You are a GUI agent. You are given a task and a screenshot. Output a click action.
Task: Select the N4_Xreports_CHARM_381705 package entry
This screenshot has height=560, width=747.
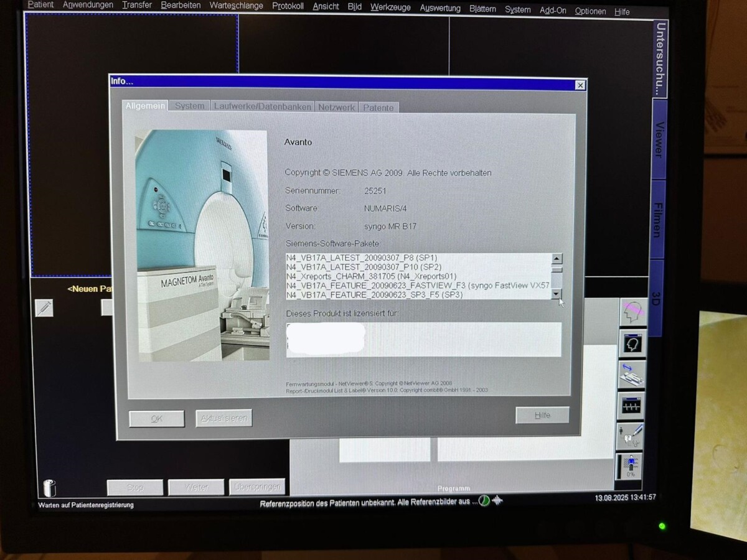point(371,276)
